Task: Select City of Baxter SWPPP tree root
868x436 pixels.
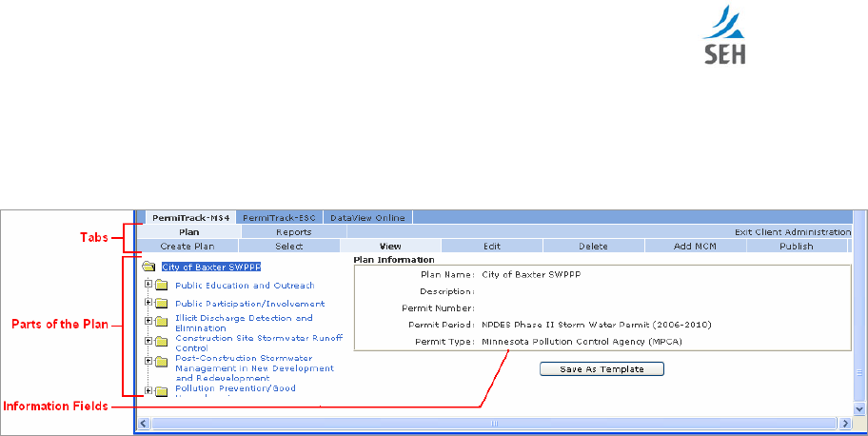Action: (x=211, y=268)
